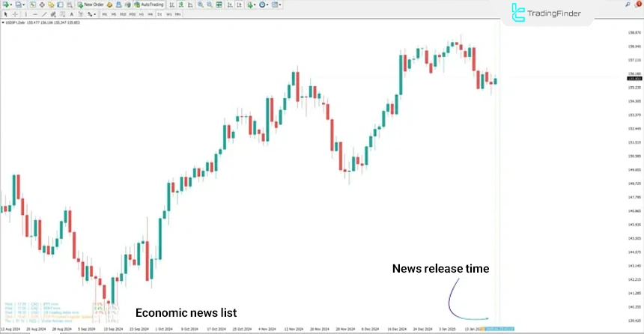644x334 pixels.
Task: Expand the Periods dropdown arrow
Action: [267, 5]
